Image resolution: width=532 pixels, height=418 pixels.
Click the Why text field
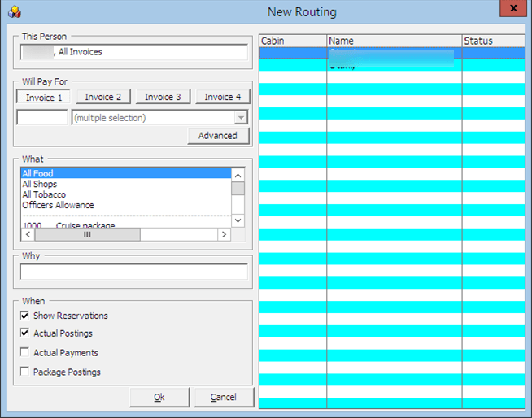(134, 272)
